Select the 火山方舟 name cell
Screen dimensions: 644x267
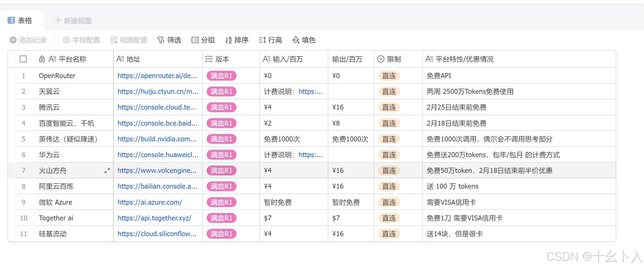[x=74, y=171]
